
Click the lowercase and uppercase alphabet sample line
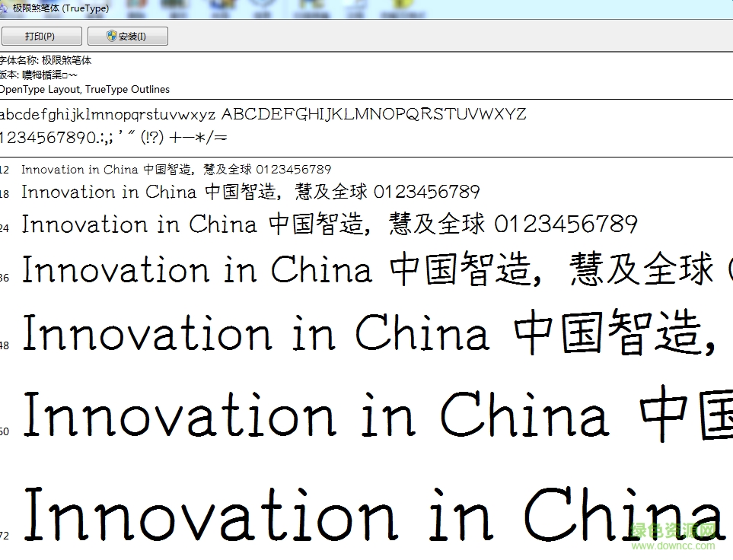pos(263,114)
